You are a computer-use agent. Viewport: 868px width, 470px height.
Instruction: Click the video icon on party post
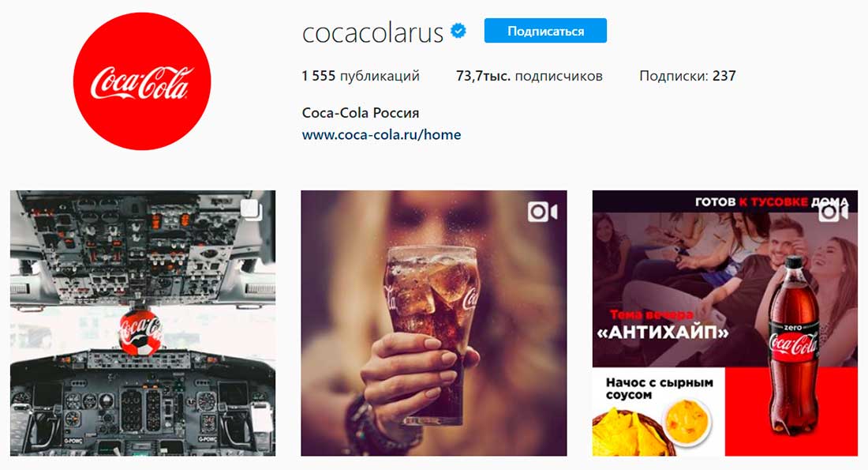[x=833, y=211]
